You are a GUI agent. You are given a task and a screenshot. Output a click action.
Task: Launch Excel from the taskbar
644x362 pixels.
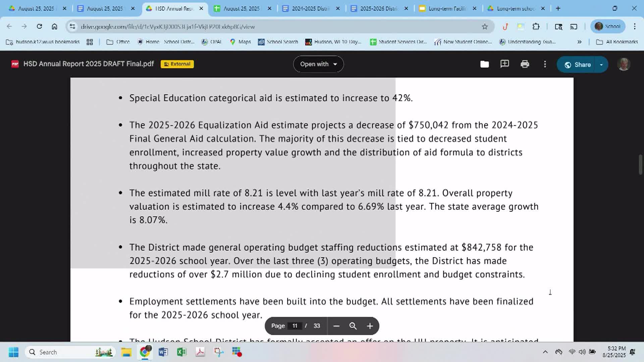[181, 352]
